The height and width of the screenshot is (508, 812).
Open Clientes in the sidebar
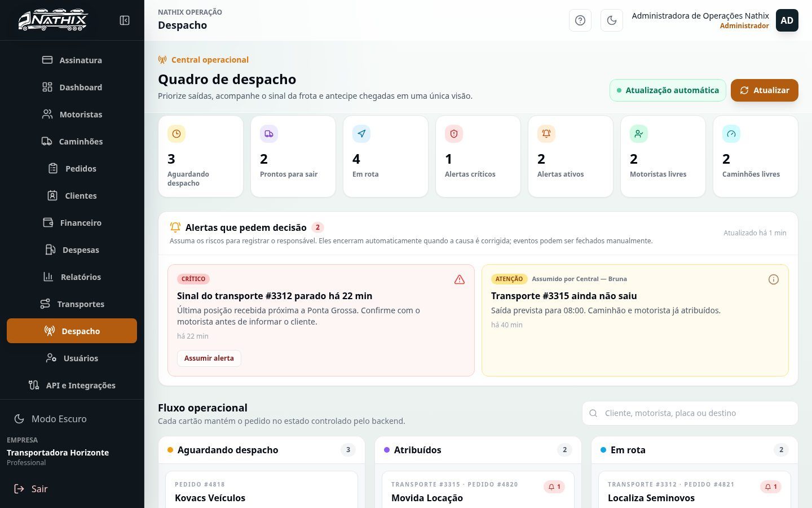tap(72, 196)
